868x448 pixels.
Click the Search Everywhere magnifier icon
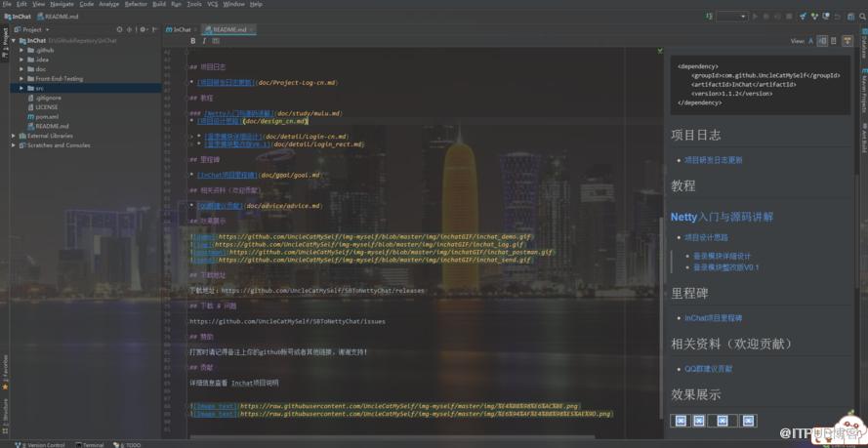click(x=861, y=17)
